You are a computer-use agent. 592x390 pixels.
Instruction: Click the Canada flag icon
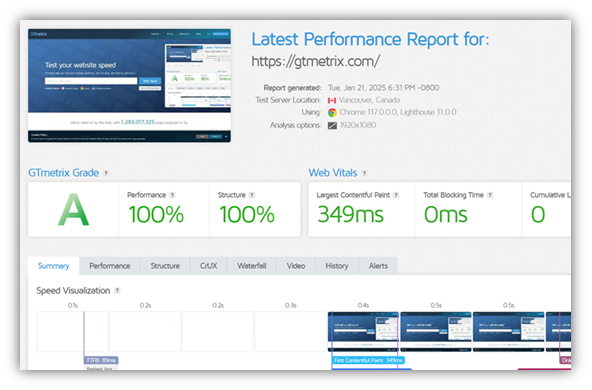pos(332,100)
